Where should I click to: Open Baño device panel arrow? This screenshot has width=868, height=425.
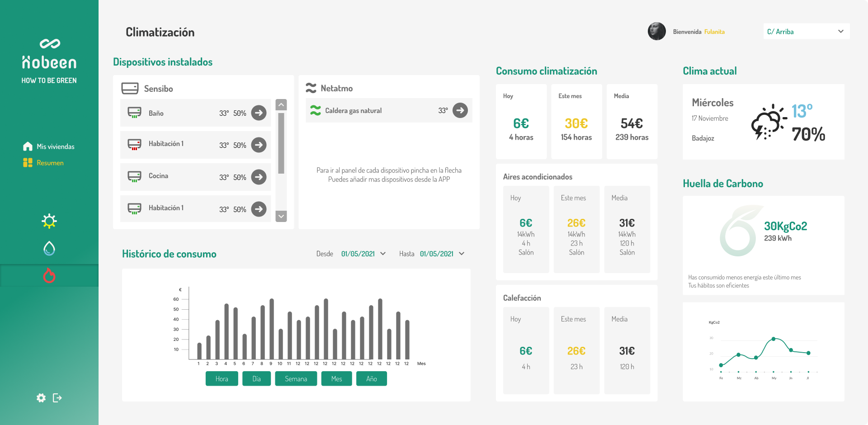(259, 113)
